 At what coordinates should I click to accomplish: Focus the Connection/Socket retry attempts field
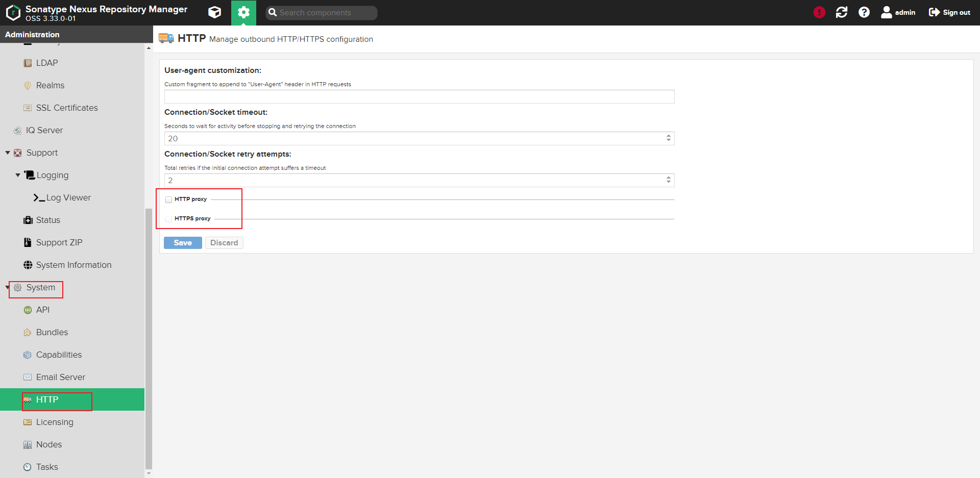pos(414,181)
